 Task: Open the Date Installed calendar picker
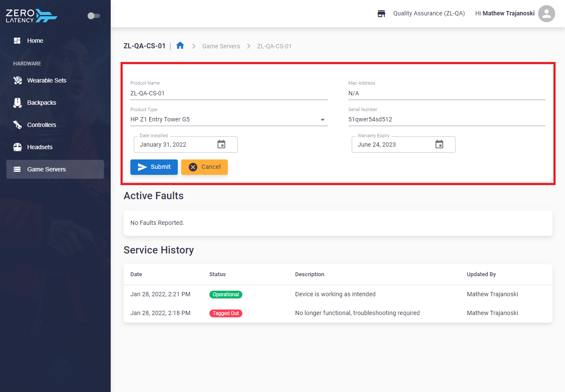coord(221,144)
